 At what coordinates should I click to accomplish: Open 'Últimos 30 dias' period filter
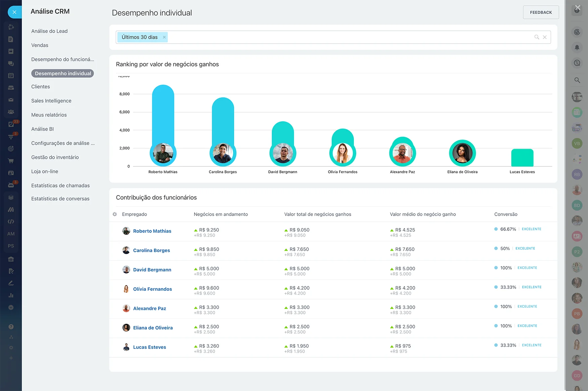140,37
